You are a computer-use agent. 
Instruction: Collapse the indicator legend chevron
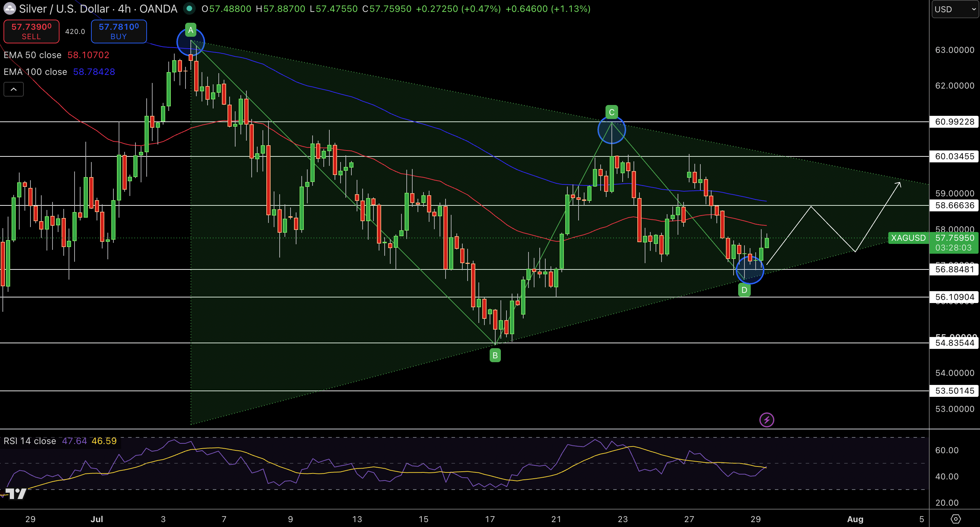(14, 89)
